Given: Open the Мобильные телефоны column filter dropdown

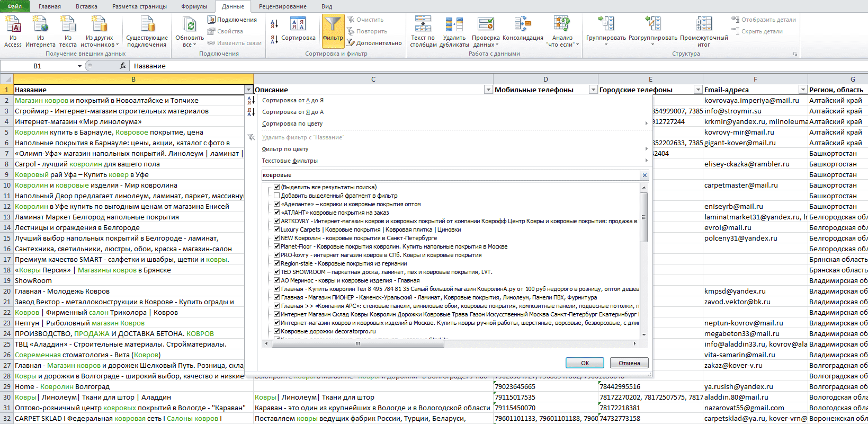Looking at the screenshot, I should coord(593,90).
